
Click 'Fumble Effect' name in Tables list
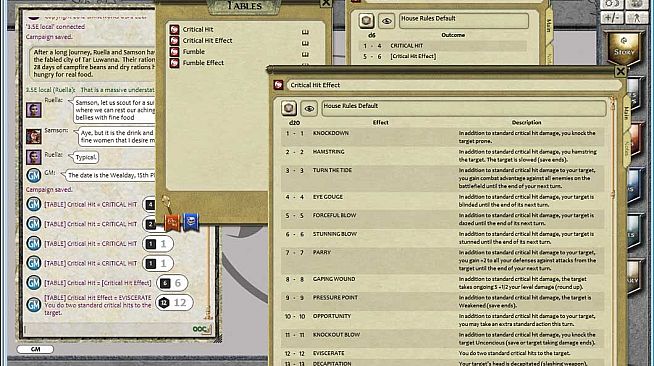pyautogui.click(x=203, y=63)
